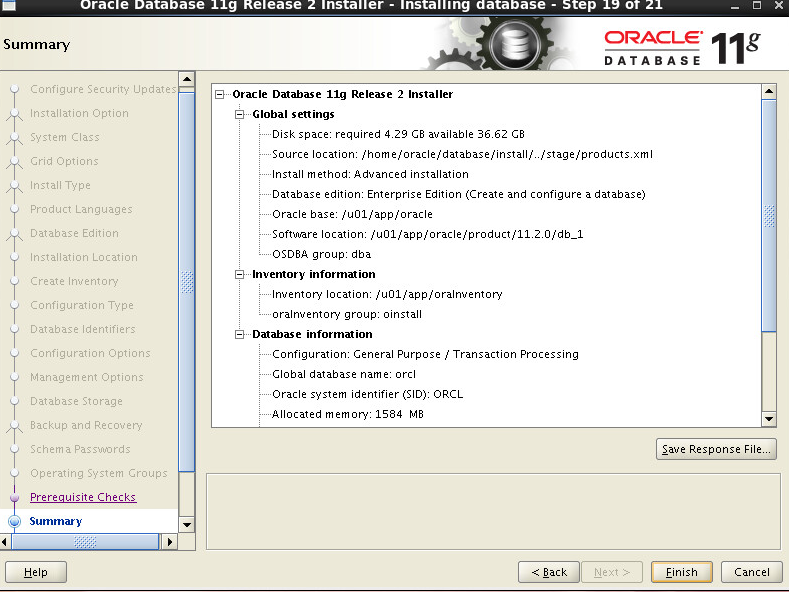This screenshot has width=789, height=592.
Task: Select Database Identifiers step
Action: tap(83, 329)
